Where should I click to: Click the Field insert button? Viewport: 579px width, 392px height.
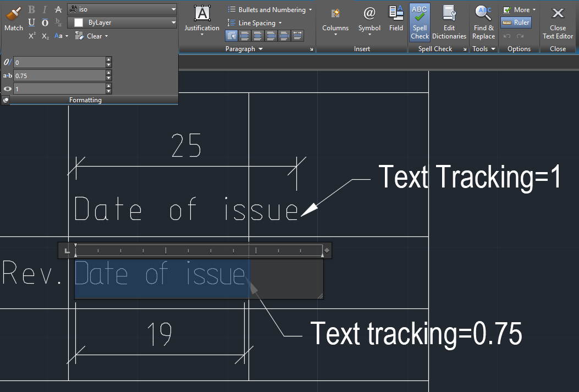[396, 19]
